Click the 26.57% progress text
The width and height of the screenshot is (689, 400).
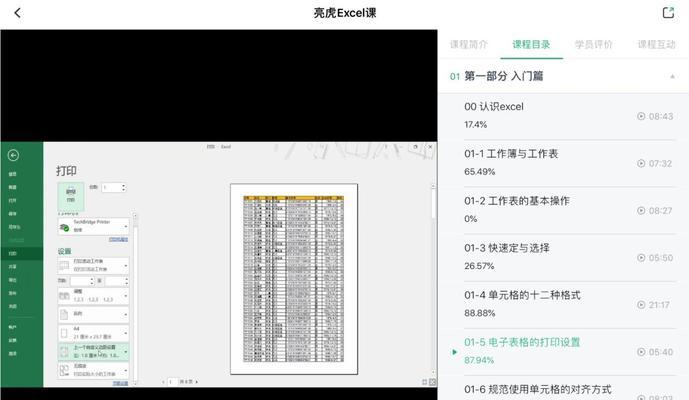479,266
